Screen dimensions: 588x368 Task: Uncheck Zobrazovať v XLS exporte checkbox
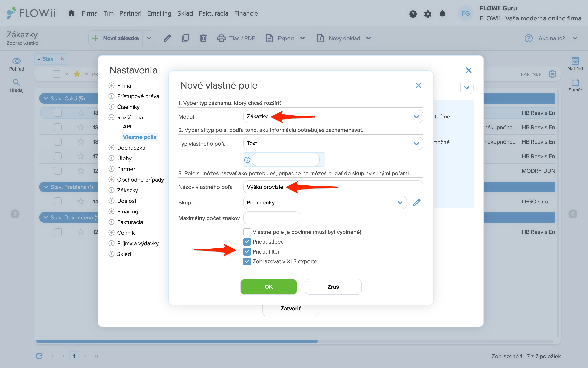pos(247,261)
